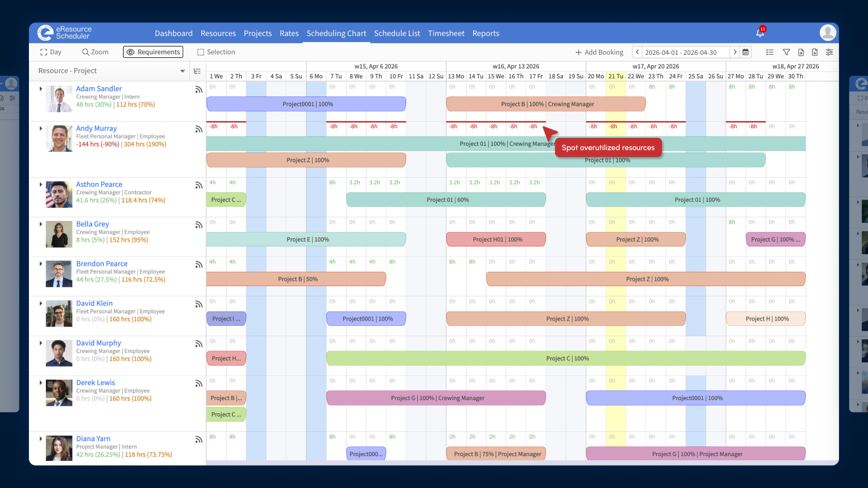Open the Rates menu
Viewport: 868px width, 488px height.
(x=289, y=33)
